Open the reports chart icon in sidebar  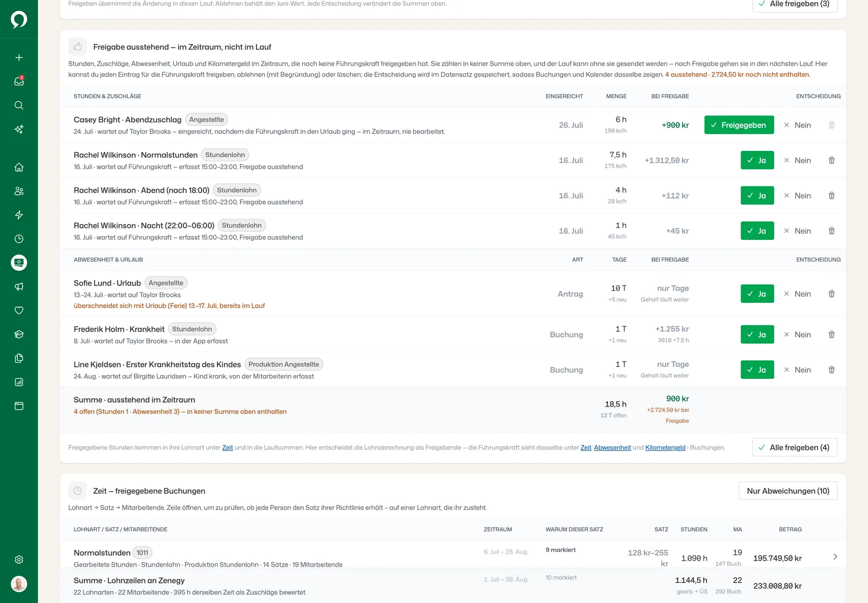[x=19, y=382]
